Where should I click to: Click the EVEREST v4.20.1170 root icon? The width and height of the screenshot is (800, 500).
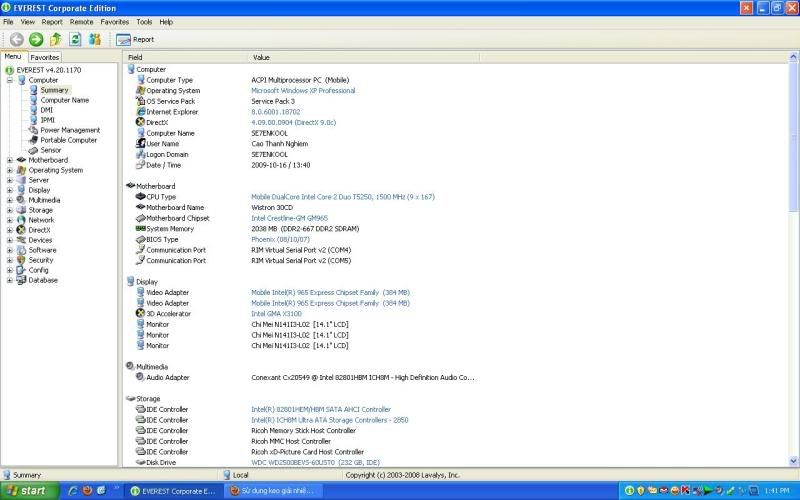coord(9,70)
